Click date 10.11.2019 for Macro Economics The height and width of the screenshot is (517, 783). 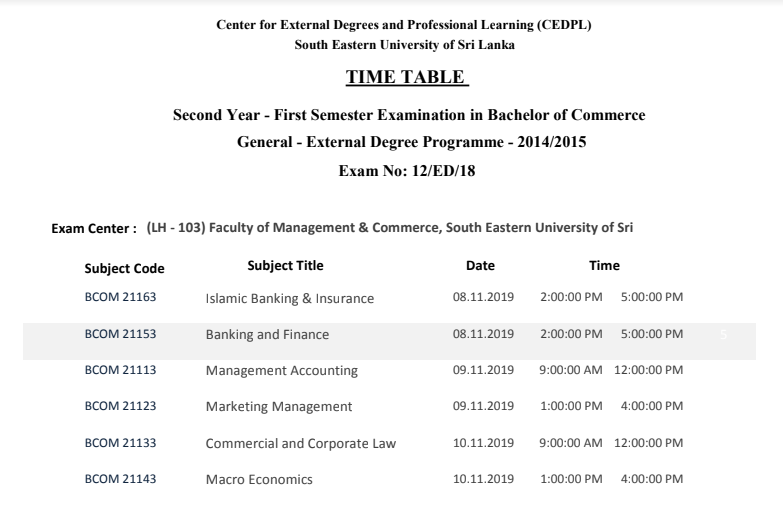tap(483, 479)
